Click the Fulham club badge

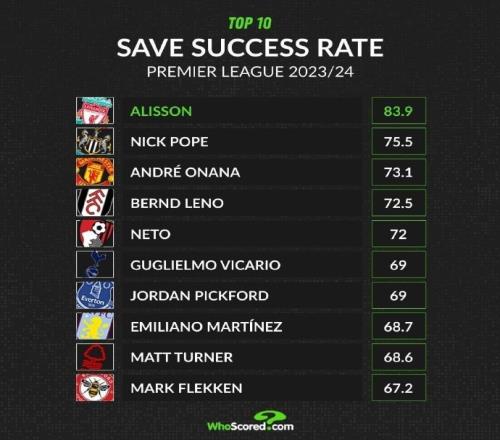[x=95, y=203]
